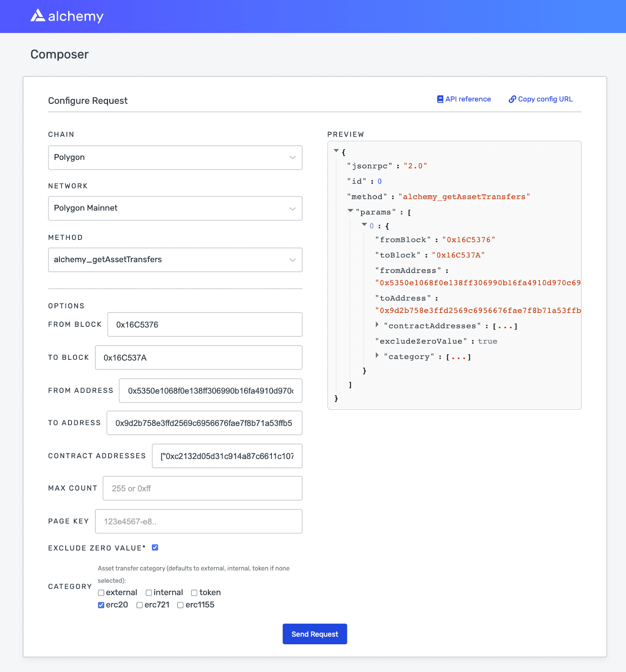This screenshot has height=672, width=626.
Task: Click the book icon beside API reference
Action: [x=440, y=99]
